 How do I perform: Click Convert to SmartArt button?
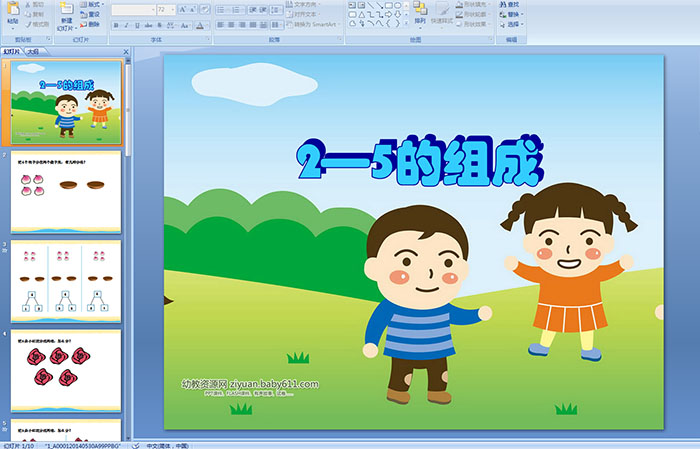[x=313, y=24]
